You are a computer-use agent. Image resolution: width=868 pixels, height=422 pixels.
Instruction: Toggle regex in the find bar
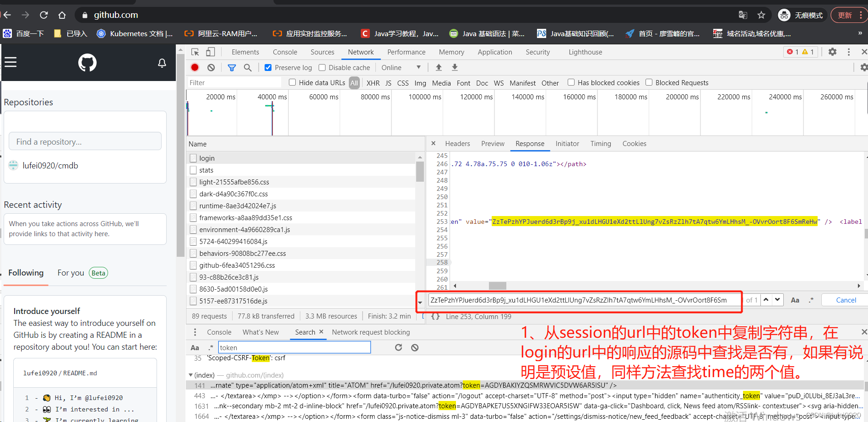coord(811,300)
